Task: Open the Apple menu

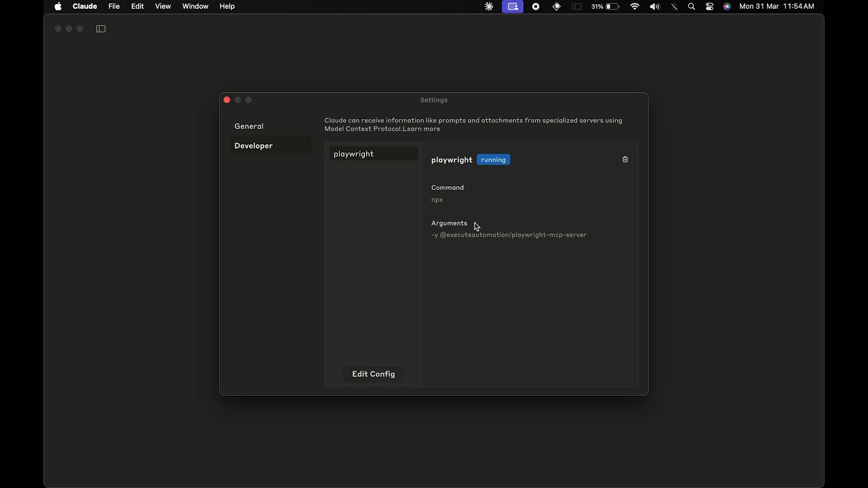Action: [x=58, y=6]
